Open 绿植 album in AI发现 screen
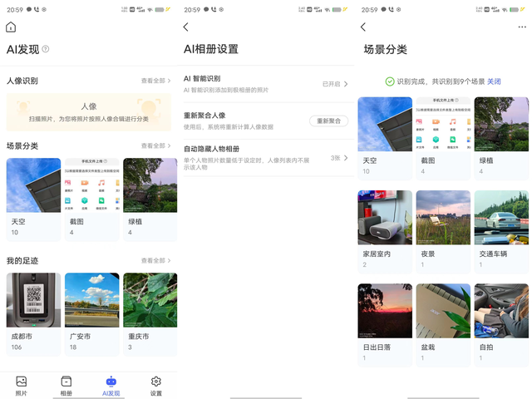 (150, 199)
